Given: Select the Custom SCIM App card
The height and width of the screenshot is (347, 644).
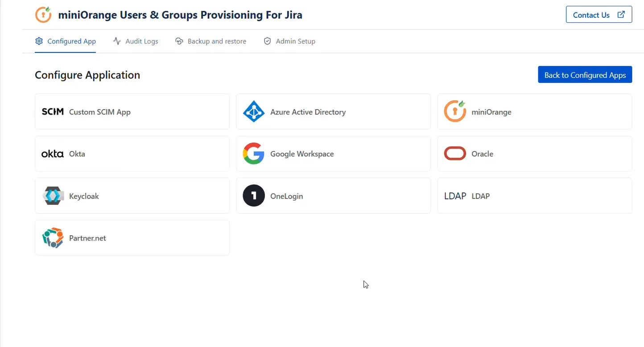Looking at the screenshot, I should (x=132, y=111).
